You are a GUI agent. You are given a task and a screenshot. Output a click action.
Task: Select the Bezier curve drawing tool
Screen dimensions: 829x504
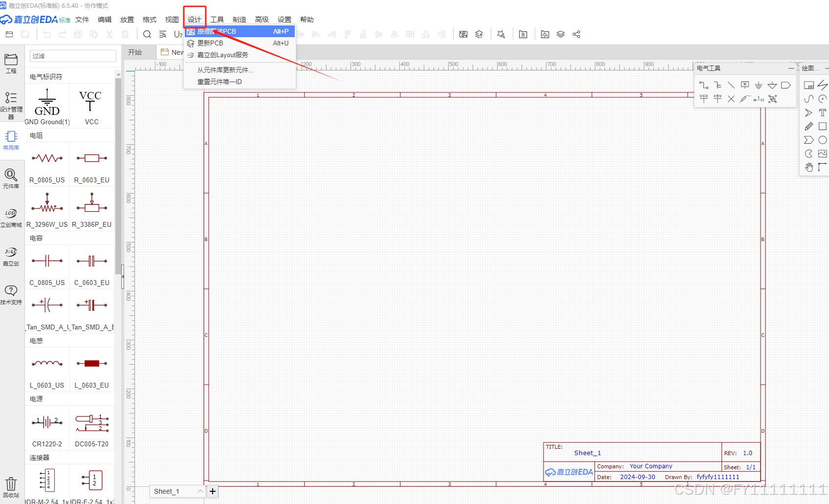click(x=809, y=99)
